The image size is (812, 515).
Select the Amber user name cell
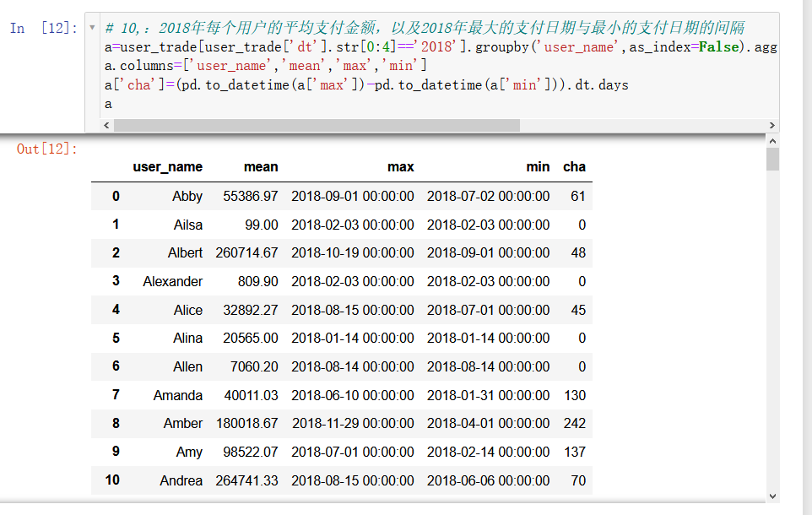click(x=183, y=423)
